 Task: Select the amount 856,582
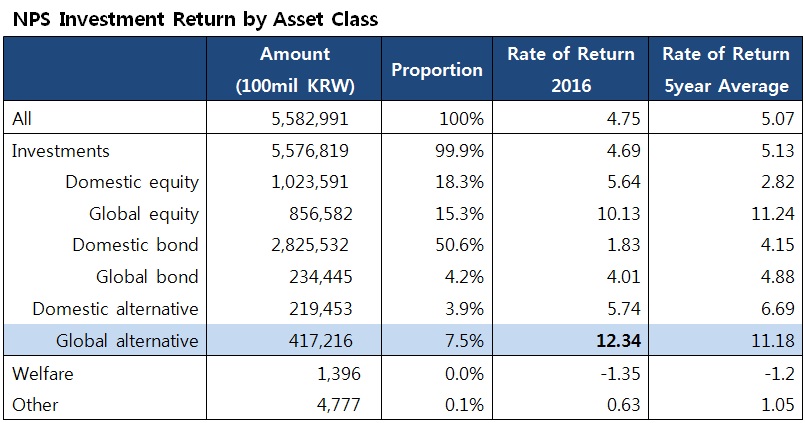pos(321,214)
